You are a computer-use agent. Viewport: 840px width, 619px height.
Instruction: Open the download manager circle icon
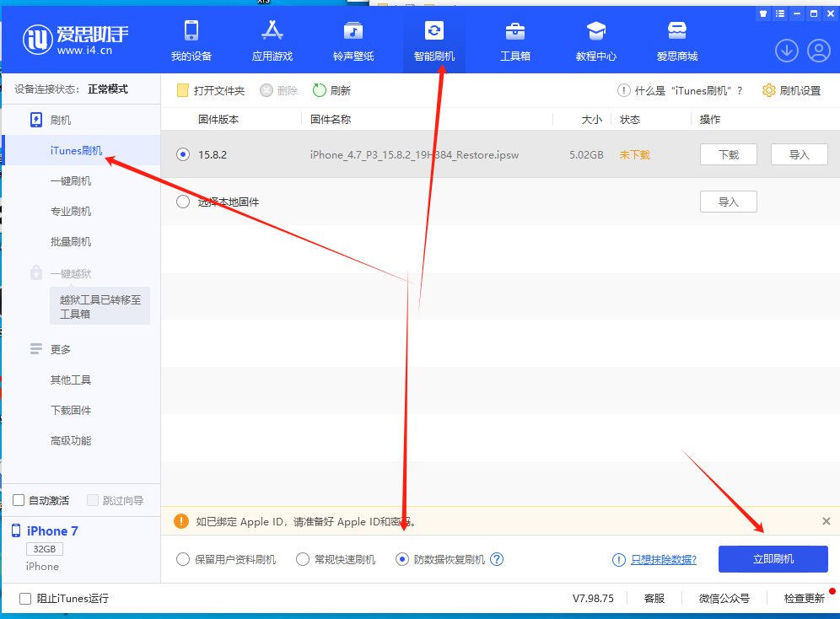pyautogui.click(x=786, y=51)
